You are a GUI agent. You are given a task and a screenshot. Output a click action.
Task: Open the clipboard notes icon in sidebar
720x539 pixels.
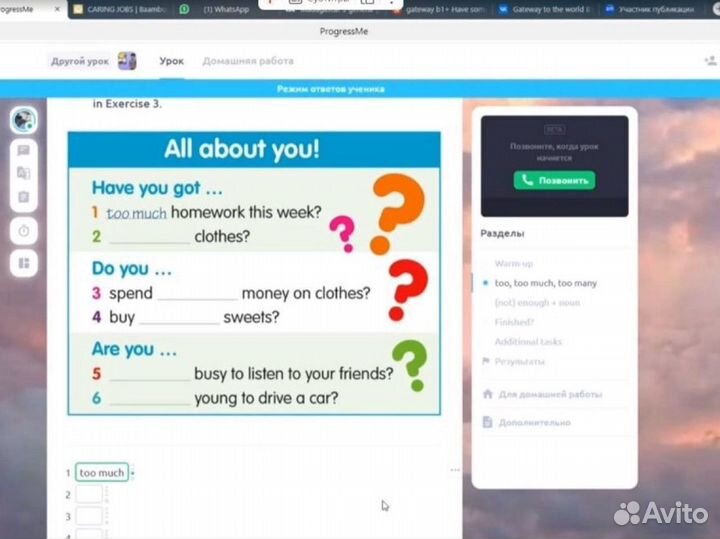tap(23, 197)
